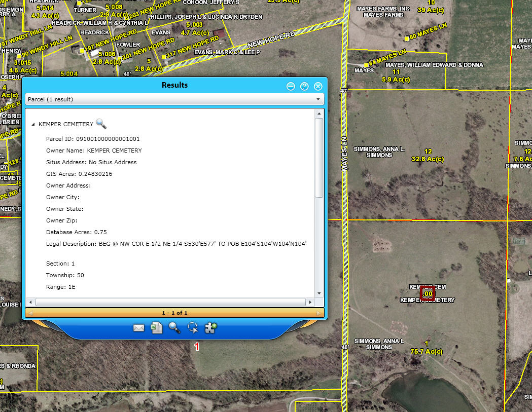This screenshot has width=532, height=412.
Task: Go to next results page arrow
Action: 319,313
